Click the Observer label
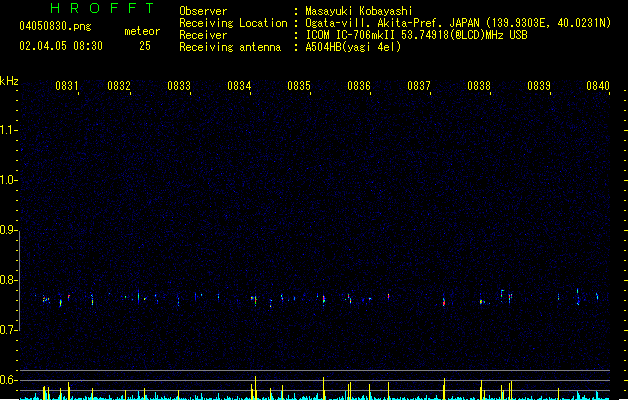This screenshot has width=629, height=400. [203, 11]
